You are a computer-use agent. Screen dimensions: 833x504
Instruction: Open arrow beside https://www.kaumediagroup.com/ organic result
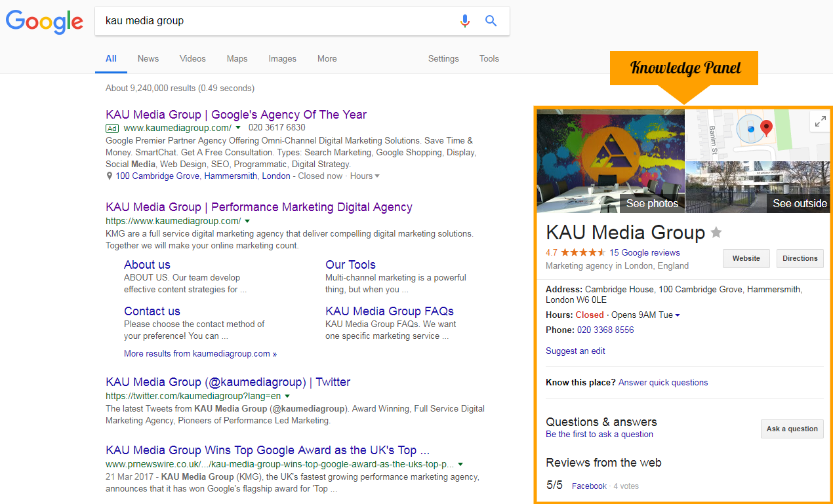tap(247, 221)
